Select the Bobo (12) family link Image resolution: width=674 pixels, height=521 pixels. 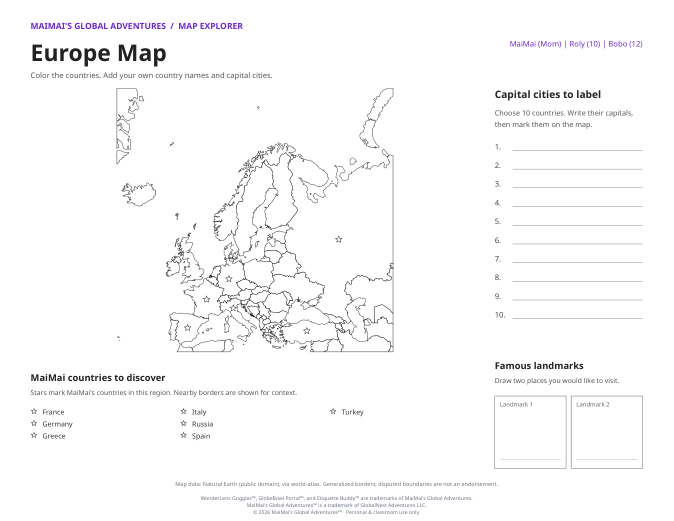(x=625, y=44)
